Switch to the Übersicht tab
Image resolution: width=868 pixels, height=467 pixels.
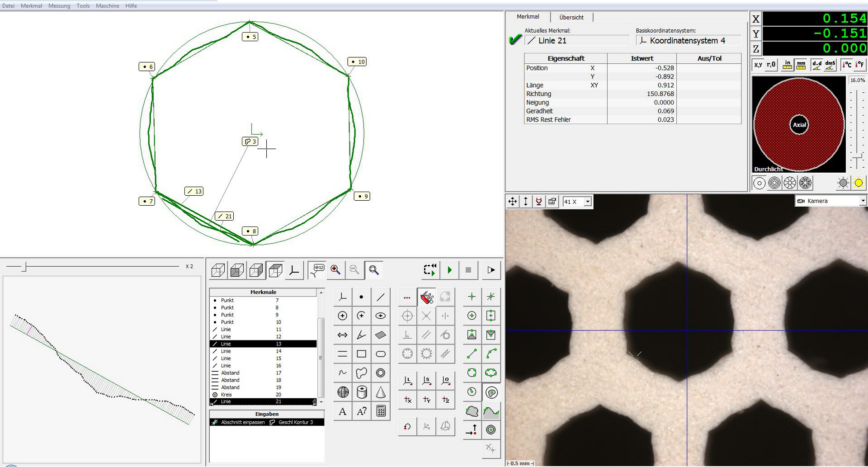(x=571, y=17)
